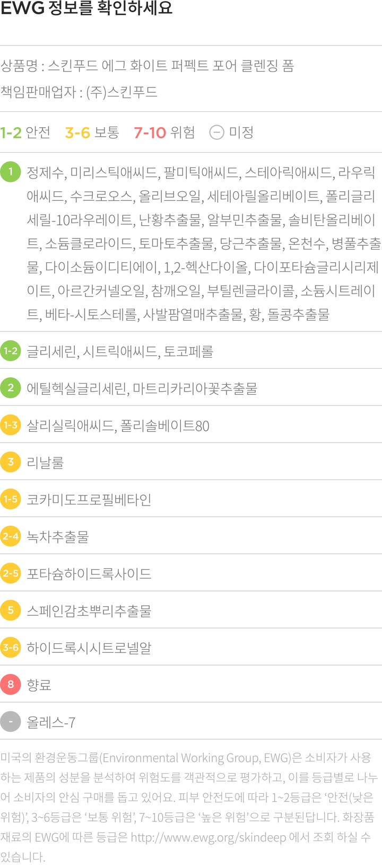
Task: Click the green 1-2 grade badge beside 글리세린
Action: 11,351
